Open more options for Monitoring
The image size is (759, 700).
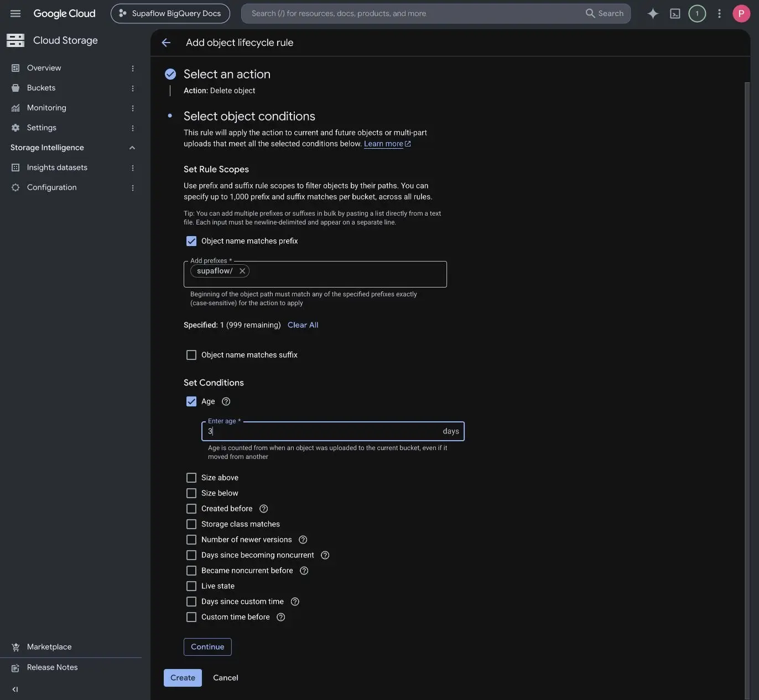[x=133, y=108]
